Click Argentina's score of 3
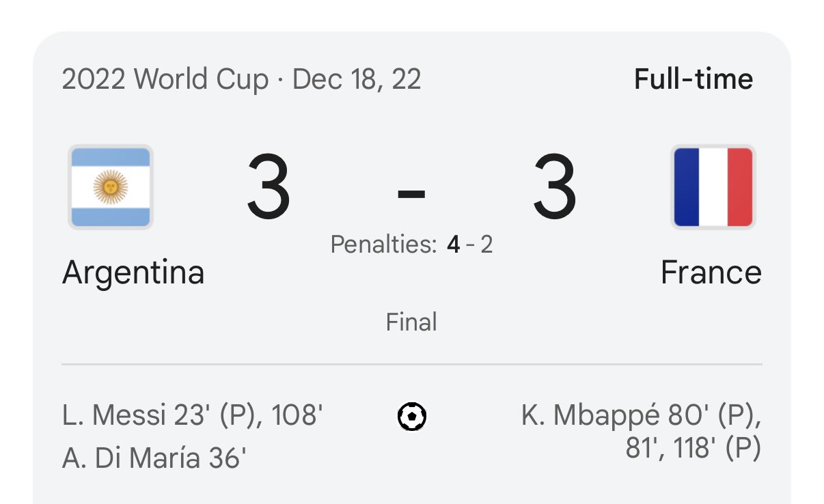 coord(269,187)
